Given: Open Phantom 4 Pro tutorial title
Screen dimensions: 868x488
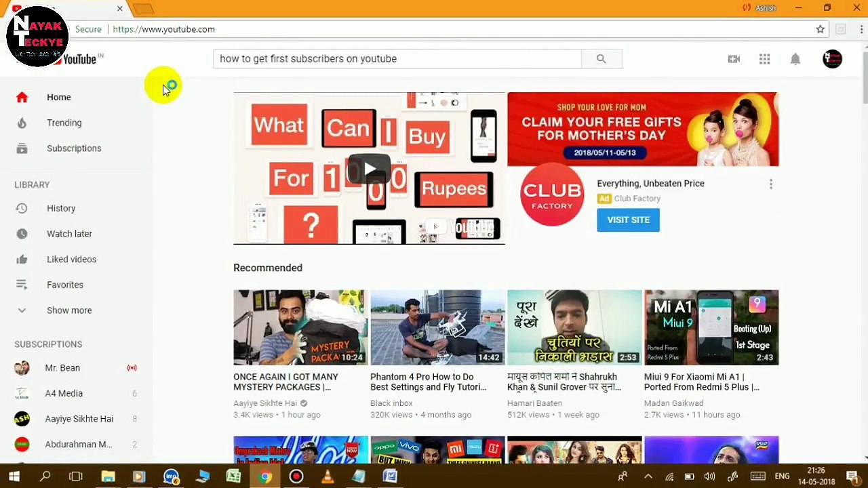Looking at the screenshot, I should (429, 382).
